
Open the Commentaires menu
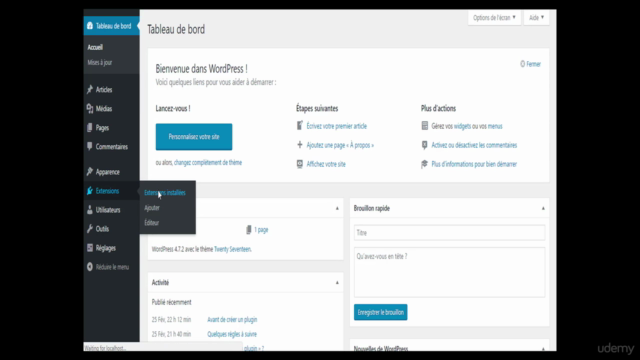coord(111,147)
